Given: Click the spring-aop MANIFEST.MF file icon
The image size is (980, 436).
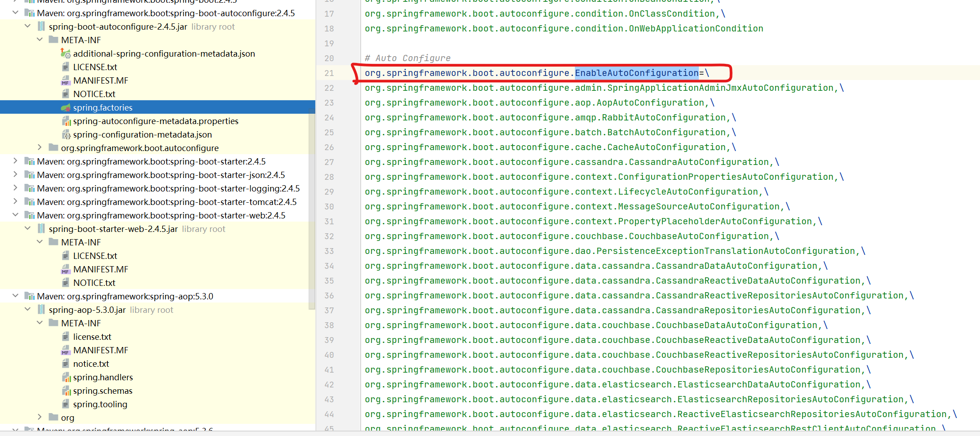Looking at the screenshot, I should coord(66,350).
